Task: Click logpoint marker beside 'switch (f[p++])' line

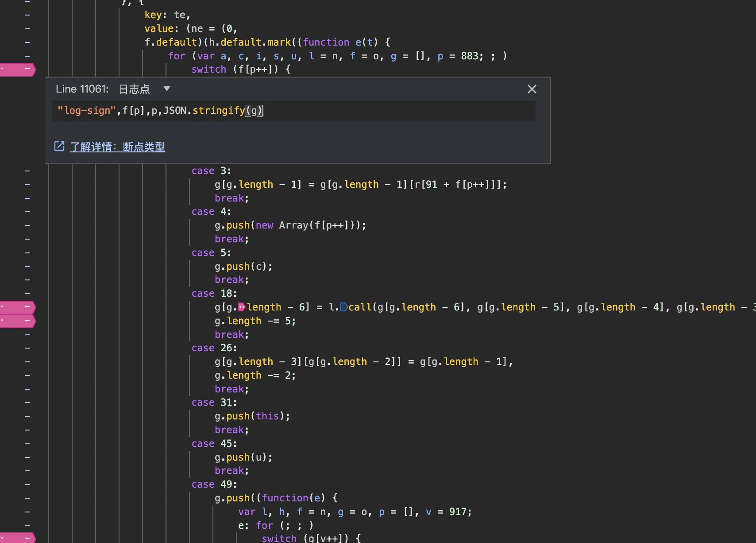Action: pos(18,69)
